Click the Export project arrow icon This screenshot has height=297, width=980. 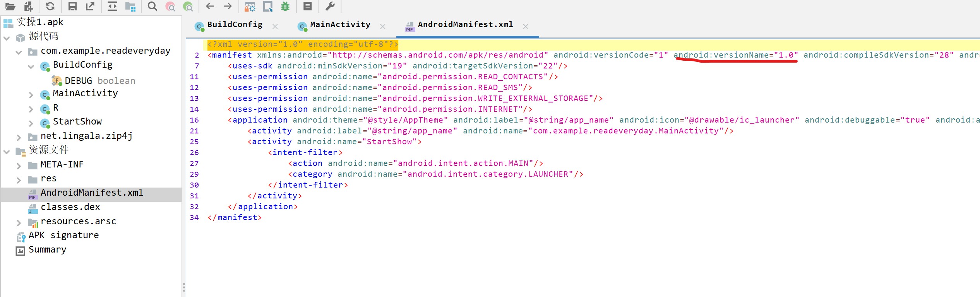[x=90, y=6]
